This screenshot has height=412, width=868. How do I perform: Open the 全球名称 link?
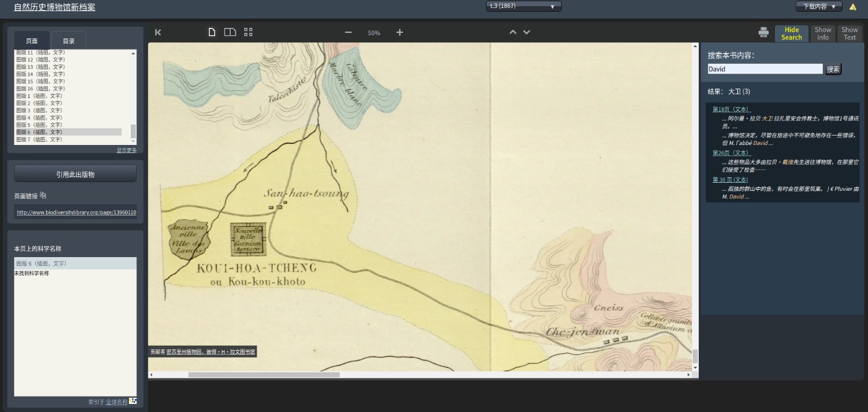point(117,401)
